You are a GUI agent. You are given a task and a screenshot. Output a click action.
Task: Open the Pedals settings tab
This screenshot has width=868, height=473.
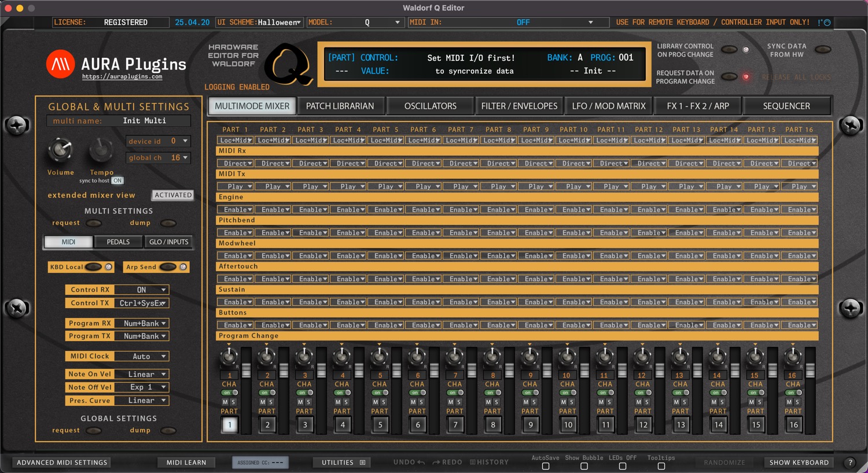[118, 242]
